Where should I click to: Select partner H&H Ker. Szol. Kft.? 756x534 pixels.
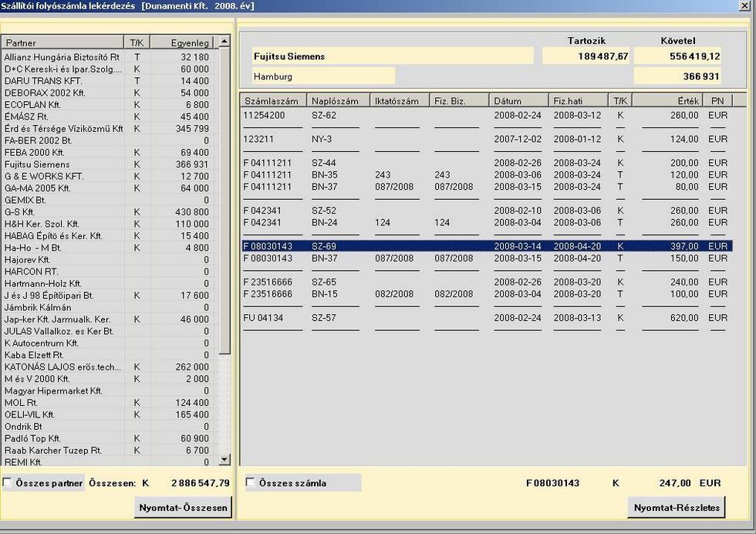coord(110,224)
